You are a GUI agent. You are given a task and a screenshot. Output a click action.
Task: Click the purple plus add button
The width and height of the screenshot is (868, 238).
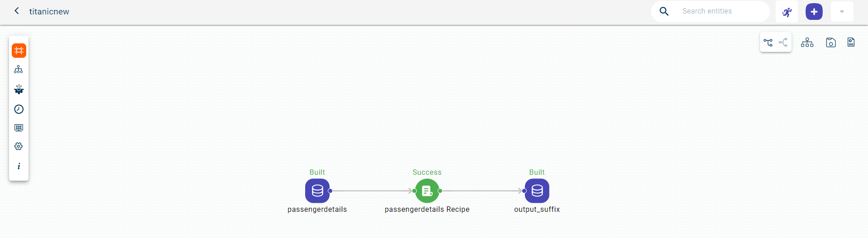tap(814, 12)
